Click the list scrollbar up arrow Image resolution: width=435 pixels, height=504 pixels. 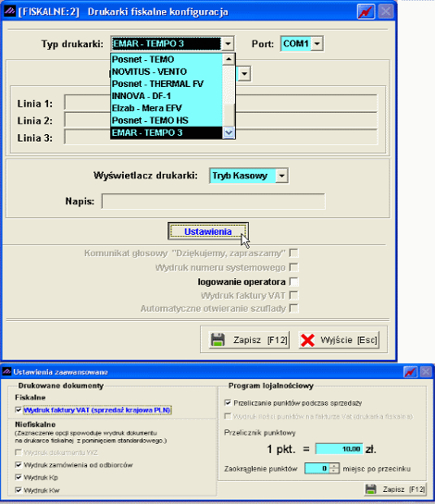[x=229, y=59]
